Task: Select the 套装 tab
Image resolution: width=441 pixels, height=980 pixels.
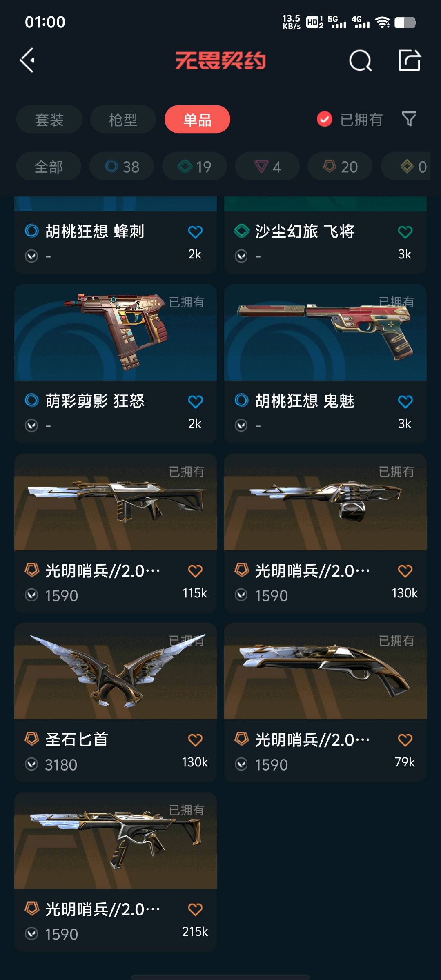Action: tap(49, 119)
